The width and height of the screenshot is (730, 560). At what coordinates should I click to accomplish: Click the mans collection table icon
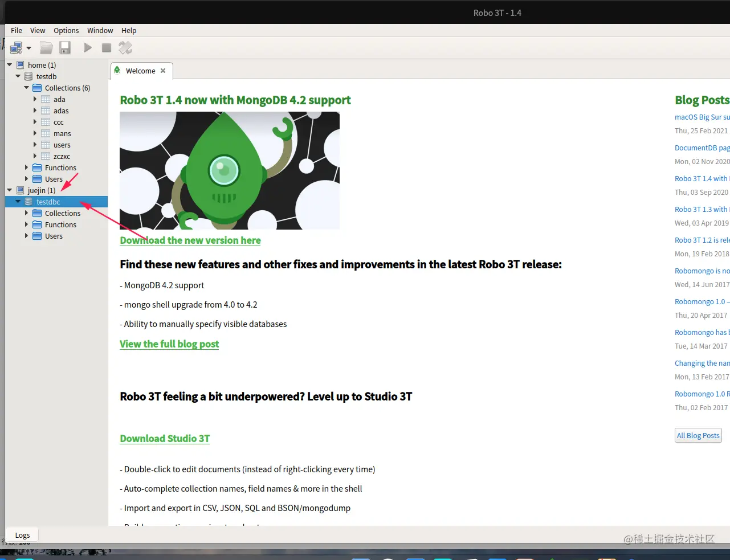pos(46,133)
